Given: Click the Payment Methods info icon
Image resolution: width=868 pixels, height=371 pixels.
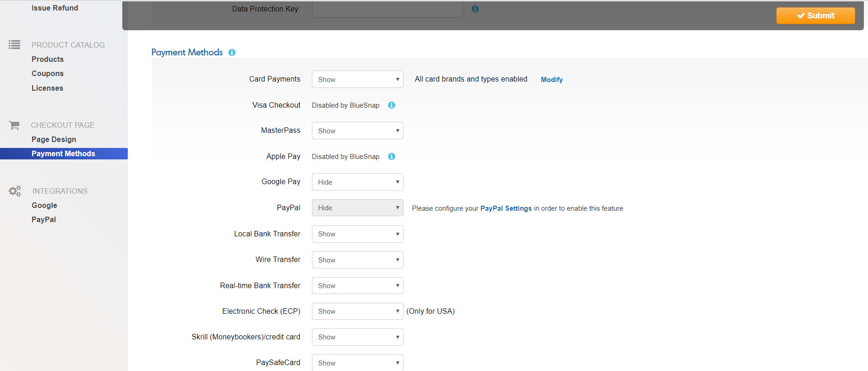Looking at the screenshot, I should click(232, 53).
